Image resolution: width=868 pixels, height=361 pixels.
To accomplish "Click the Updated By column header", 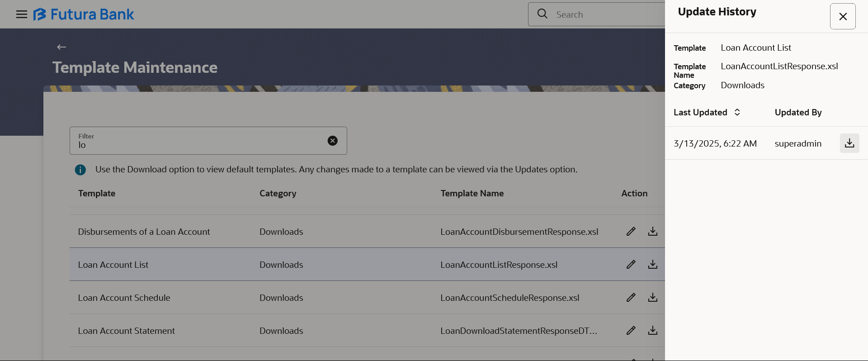I will coord(798,112).
